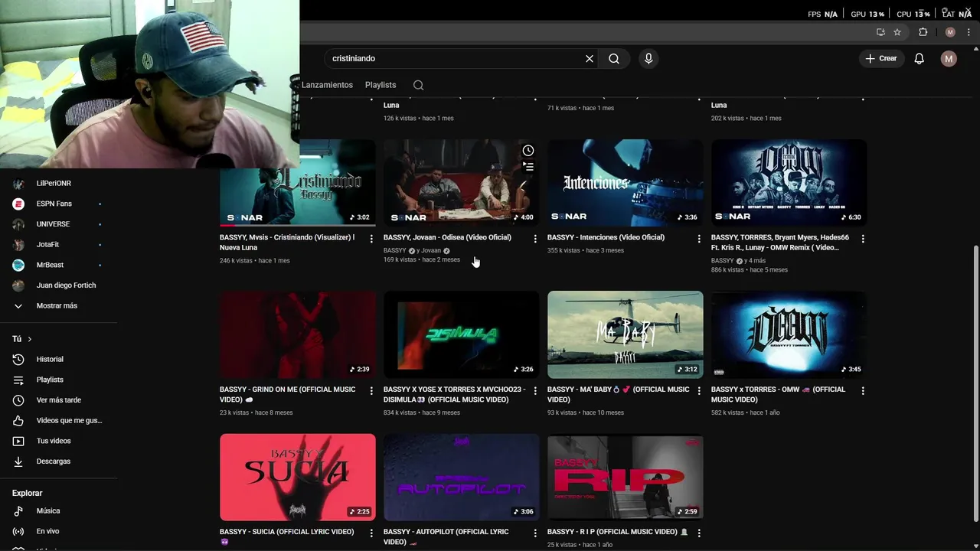
Task: Open options menu for Cristiniando (Visualizer) video
Action: pyautogui.click(x=371, y=239)
